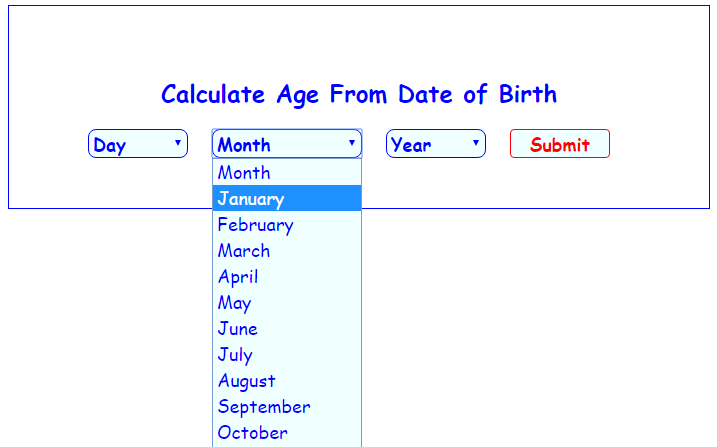This screenshot has height=447, width=717.
Task: Choose September from the dropdown list
Action: [287, 406]
